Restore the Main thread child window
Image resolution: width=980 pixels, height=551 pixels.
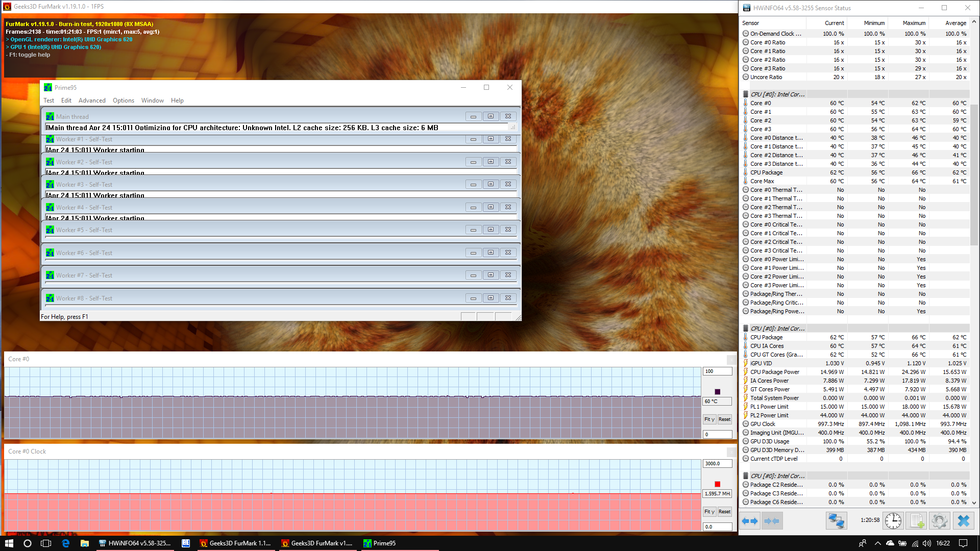(x=491, y=116)
